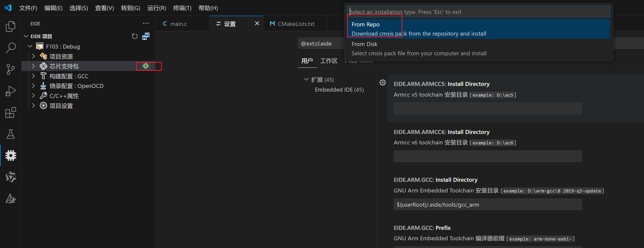Choose the From Disk installation option

click(478, 49)
